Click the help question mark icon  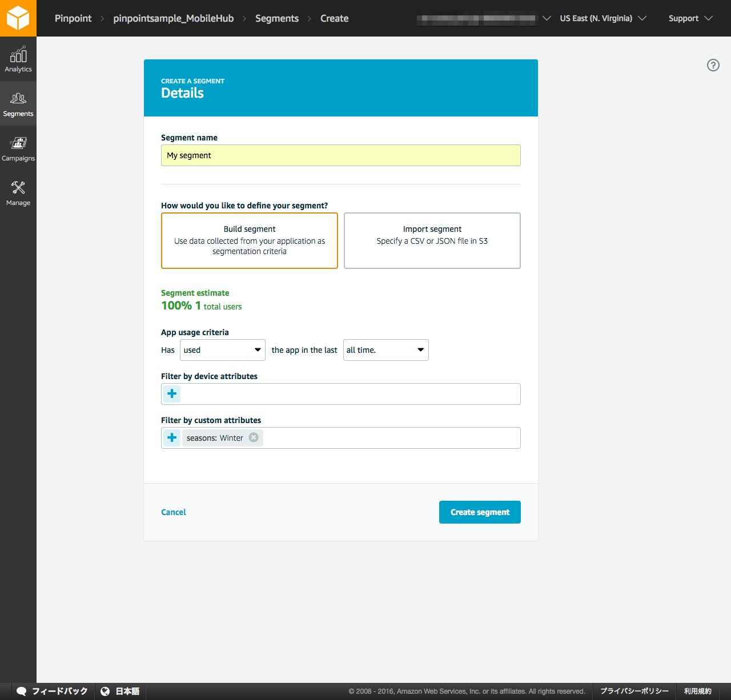point(713,65)
